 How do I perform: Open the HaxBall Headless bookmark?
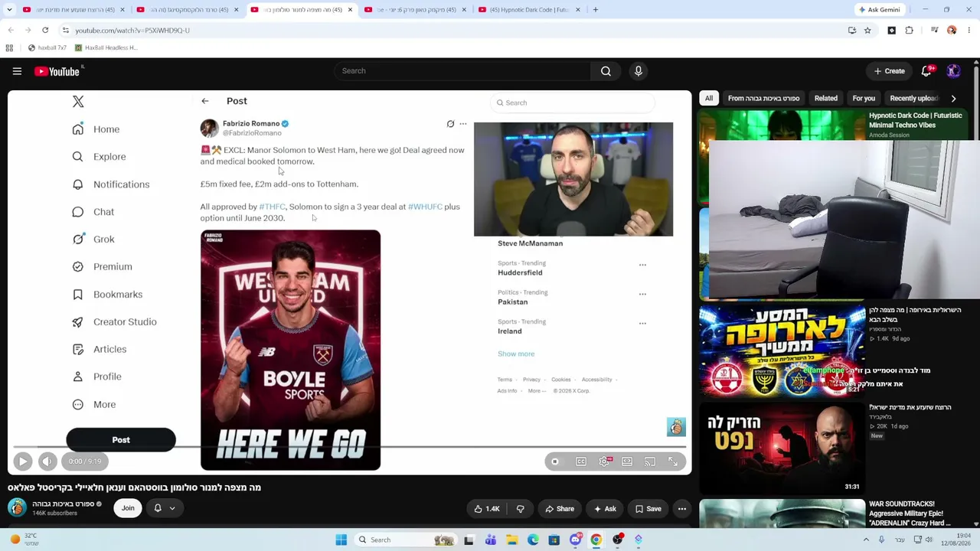pyautogui.click(x=106, y=47)
